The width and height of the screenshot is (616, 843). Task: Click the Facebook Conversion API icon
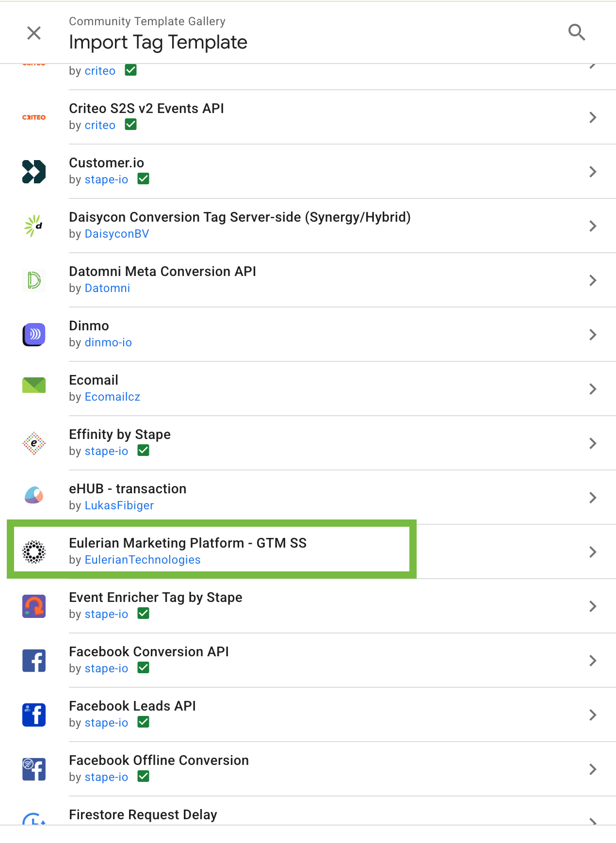point(34,661)
